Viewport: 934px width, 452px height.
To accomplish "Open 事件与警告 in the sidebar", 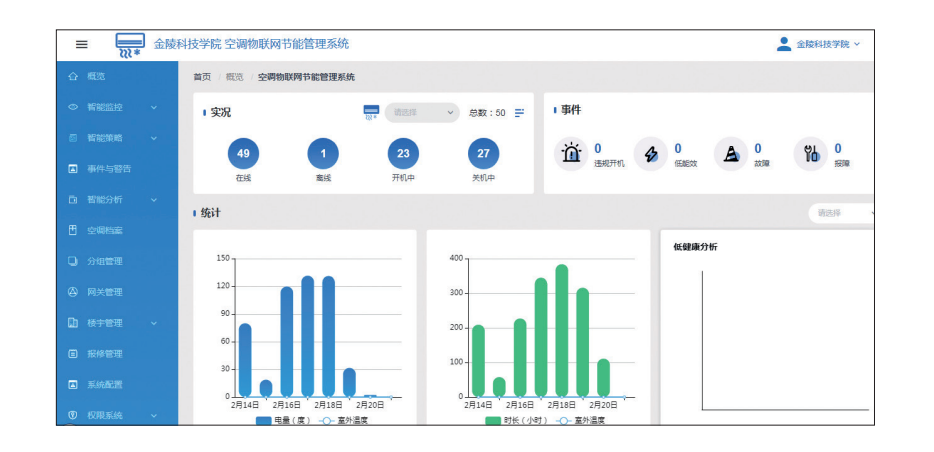I will 108,168.
